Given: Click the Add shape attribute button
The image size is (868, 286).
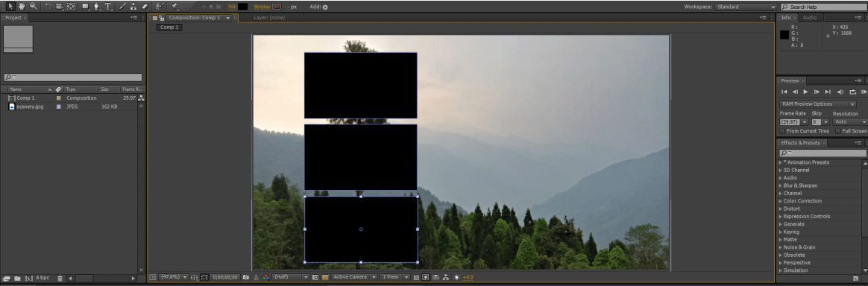Looking at the screenshot, I should (325, 7).
